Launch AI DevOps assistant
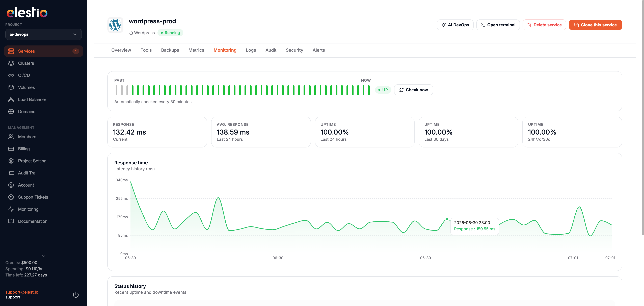The height and width of the screenshot is (306, 644). pyautogui.click(x=455, y=25)
